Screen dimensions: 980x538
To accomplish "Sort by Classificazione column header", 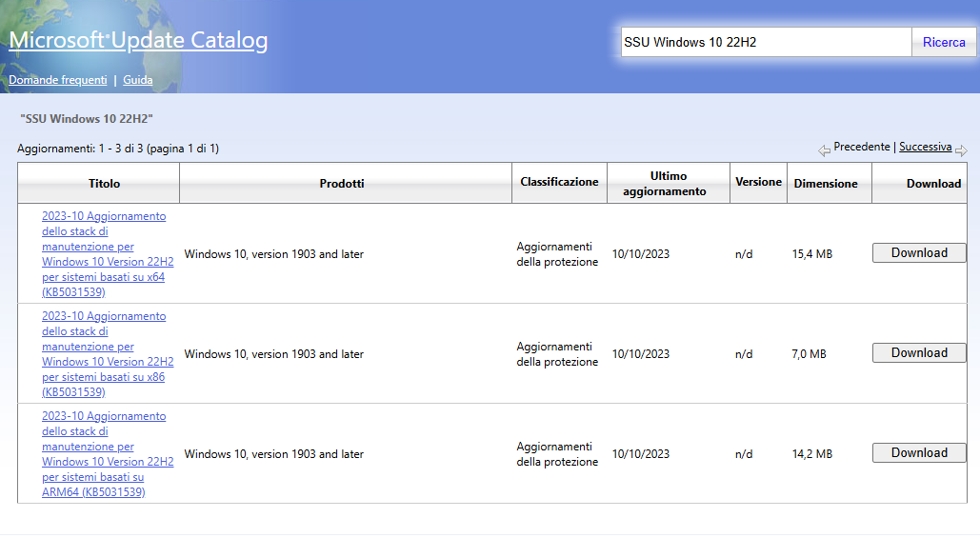I will point(559,182).
